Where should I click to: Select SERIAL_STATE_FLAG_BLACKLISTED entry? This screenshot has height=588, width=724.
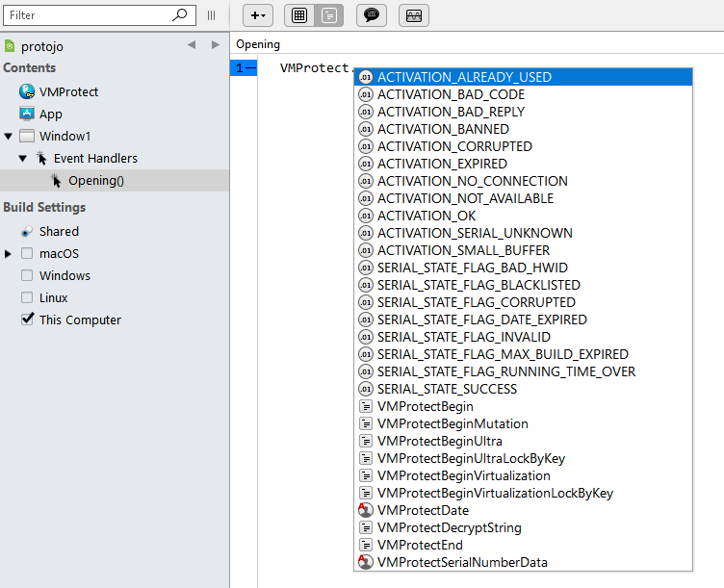click(523, 285)
